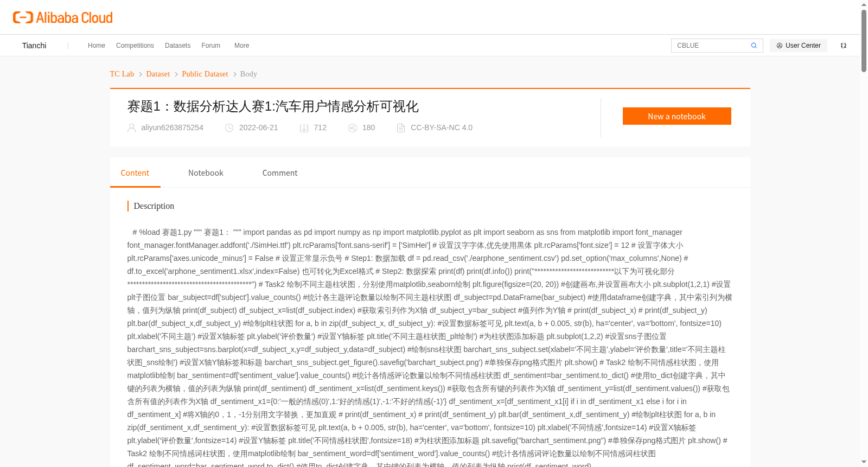Click the Dataset breadcrumb link

coord(158,74)
